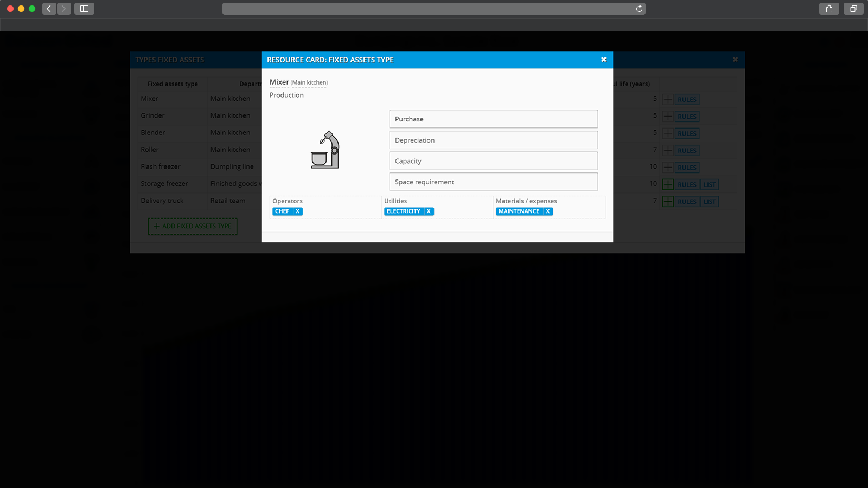Click the mixer illustration icon

click(x=325, y=150)
